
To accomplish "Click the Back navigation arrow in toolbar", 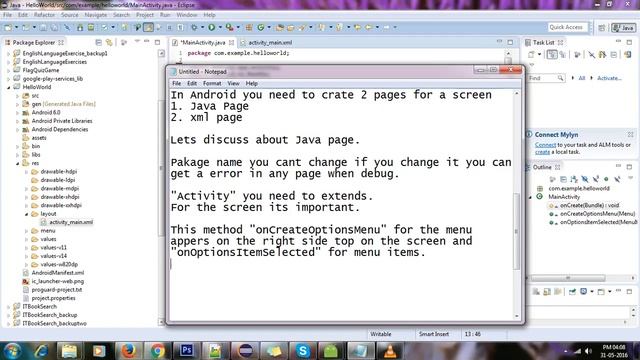I will pyautogui.click(x=369, y=27).
